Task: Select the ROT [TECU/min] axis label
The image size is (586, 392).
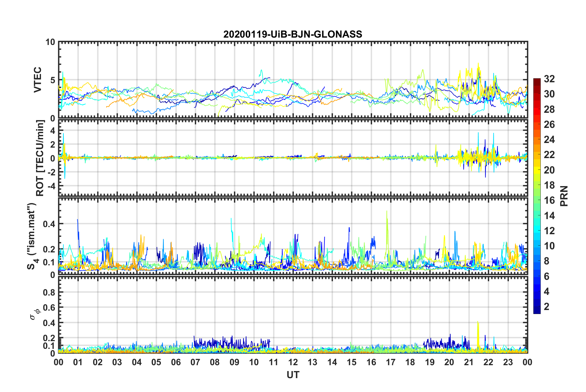Action: click(x=40, y=158)
